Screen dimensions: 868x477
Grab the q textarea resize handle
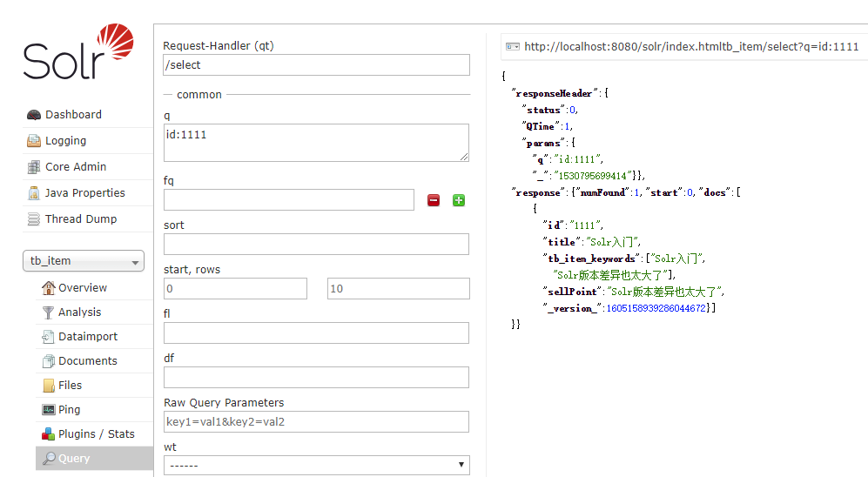464,158
